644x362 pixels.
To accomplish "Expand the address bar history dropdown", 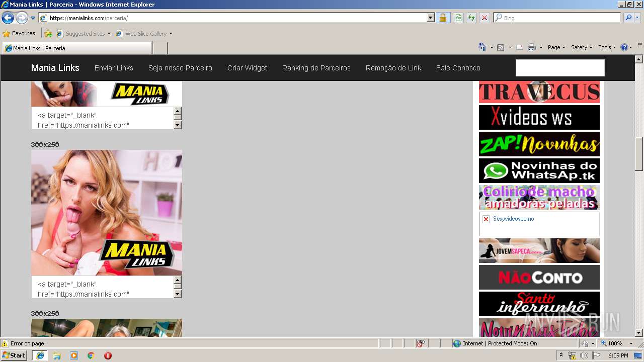I will 431,18.
